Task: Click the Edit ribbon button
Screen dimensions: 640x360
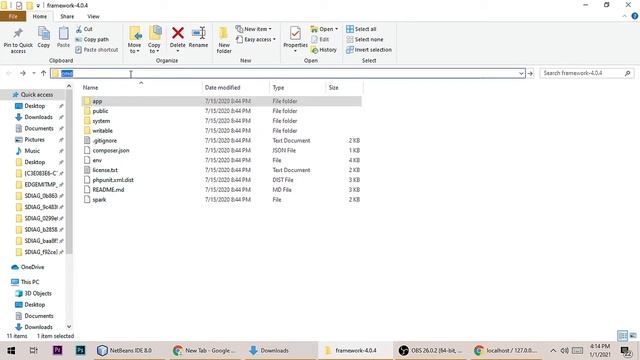Action: (x=320, y=39)
